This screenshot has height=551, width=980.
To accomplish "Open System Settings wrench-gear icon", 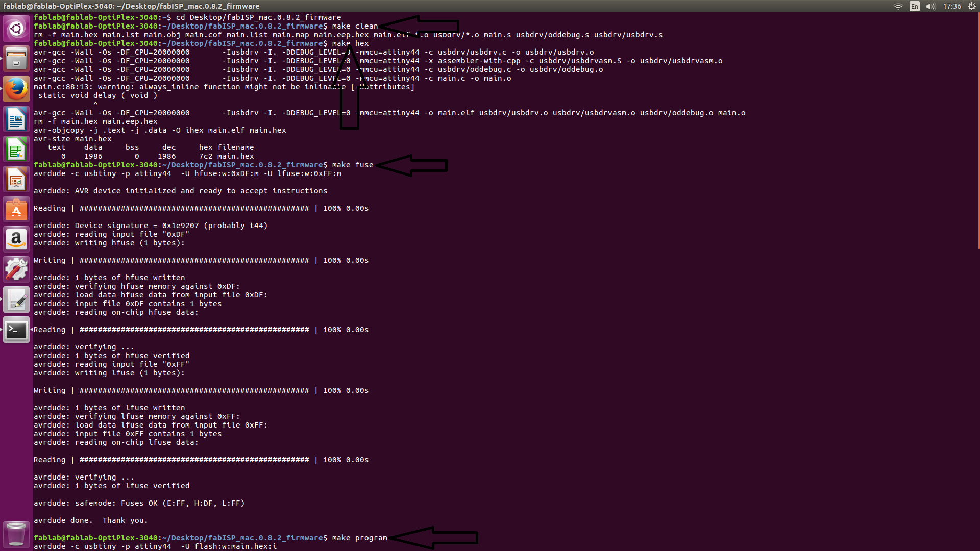I will (x=16, y=269).
